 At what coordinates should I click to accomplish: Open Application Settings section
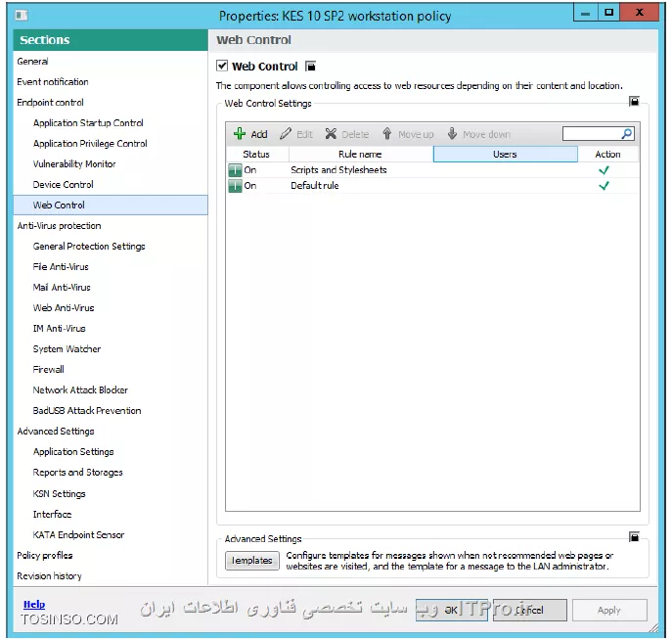73,452
